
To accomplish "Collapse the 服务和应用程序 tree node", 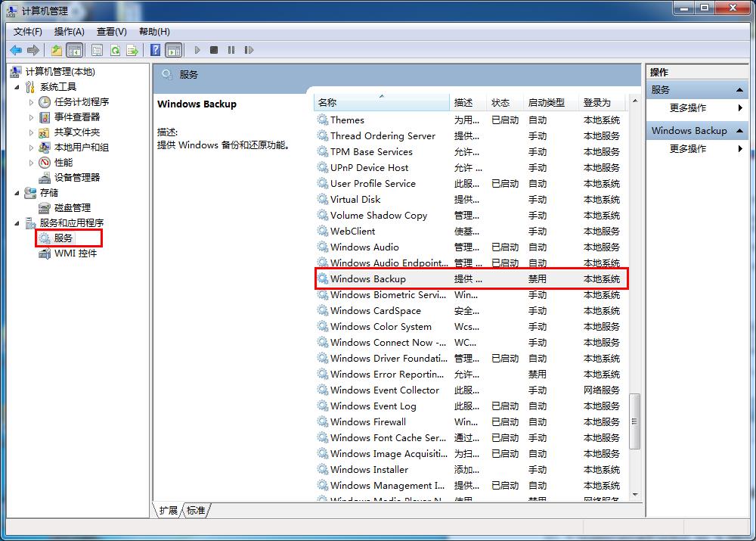I will (x=17, y=223).
